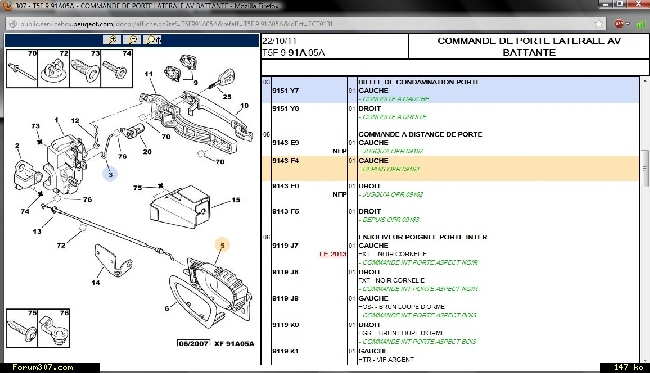Click the '-TR - MF ARGENT' line
This screenshot has width=650, height=373.
click(x=386, y=360)
